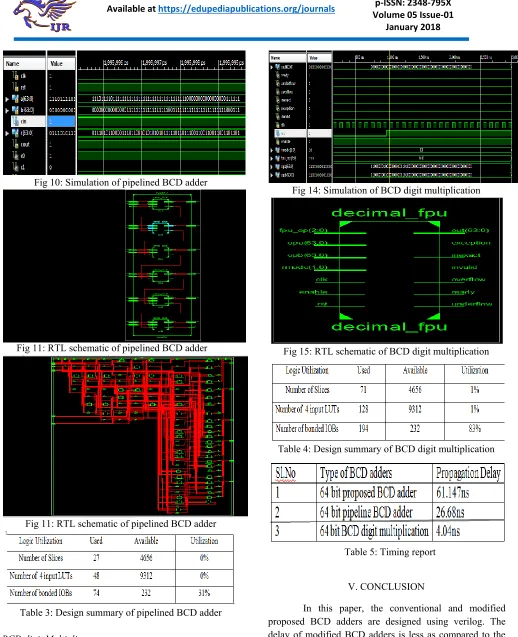This screenshot has height=637, width=518.
Task: Select the highlighted cin value cell in Fig 10
Action: [x=61, y=121]
